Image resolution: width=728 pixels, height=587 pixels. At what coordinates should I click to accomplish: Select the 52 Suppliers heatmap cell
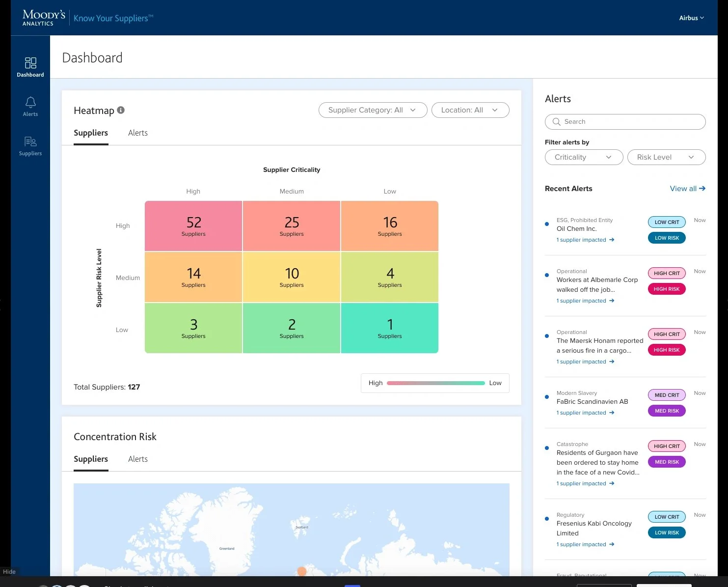tap(193, 226)
